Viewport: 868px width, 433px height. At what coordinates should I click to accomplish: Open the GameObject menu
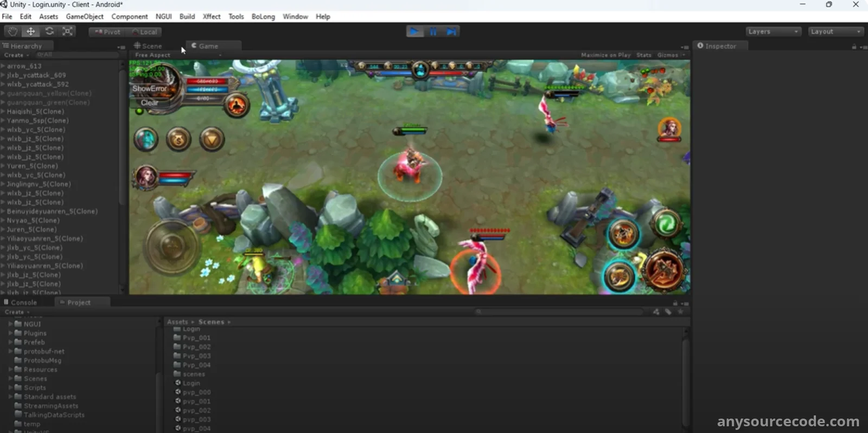[x=85, y=17]
